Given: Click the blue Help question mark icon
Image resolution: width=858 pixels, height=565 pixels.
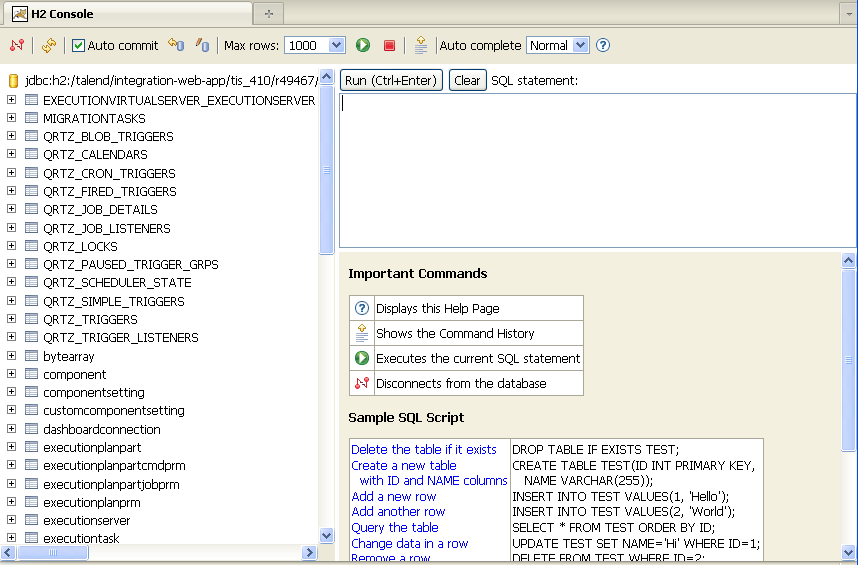Looking at the screenshot, I should point(603,46).
